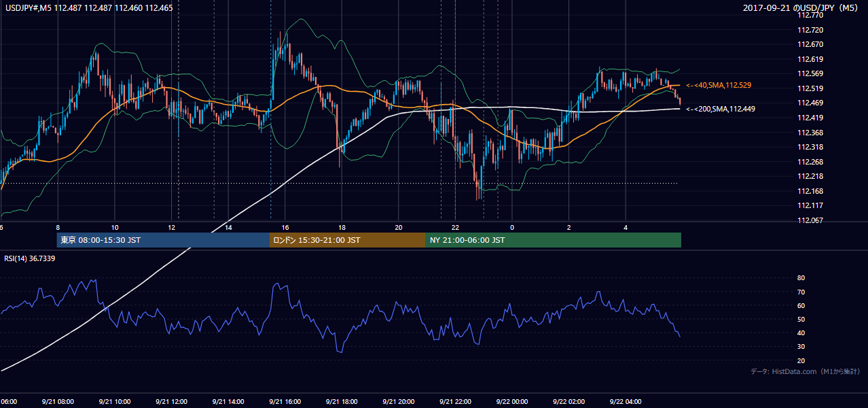Image resolution: width=868 pixels, height=408 pixels.
Task: Click the 112.569 price axis label
Action: [x=811, y=73]
